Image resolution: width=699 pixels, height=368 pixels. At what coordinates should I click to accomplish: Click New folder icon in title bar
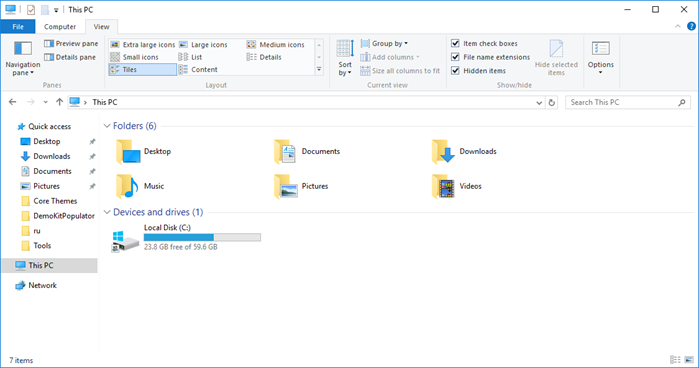[x=45, y=9]
